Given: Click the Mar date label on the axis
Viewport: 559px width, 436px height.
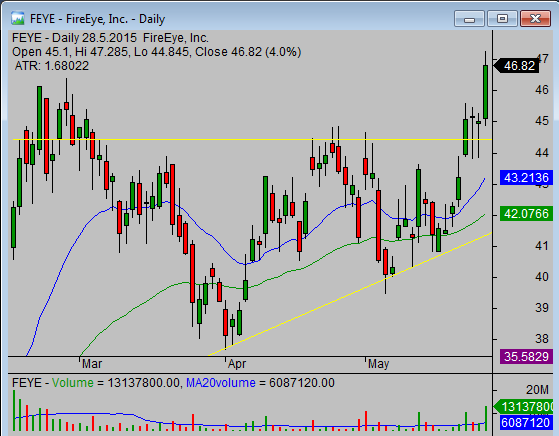Looking at the screenshot, I should click(92, 364).
